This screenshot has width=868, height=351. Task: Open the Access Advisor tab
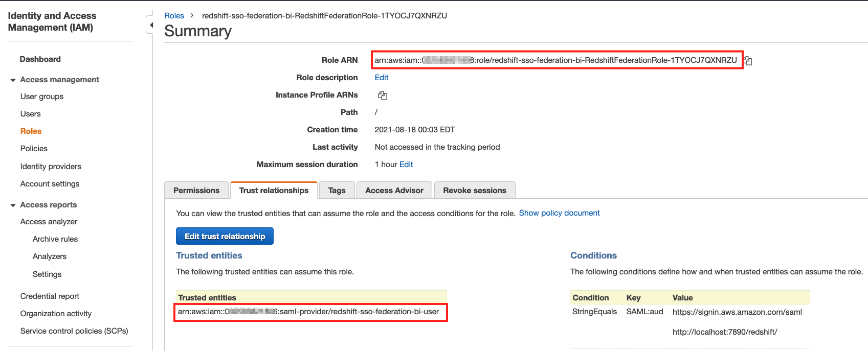coord(394,190)
